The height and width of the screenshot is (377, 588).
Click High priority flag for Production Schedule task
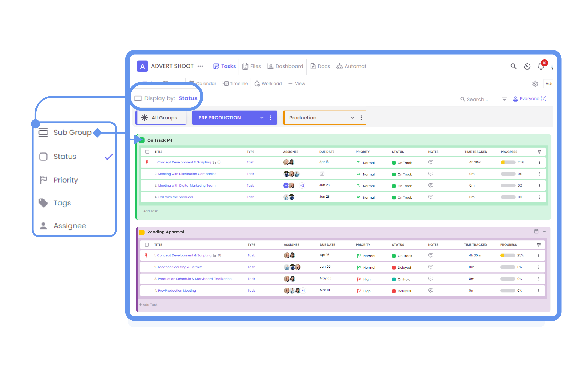coord(358,279)
